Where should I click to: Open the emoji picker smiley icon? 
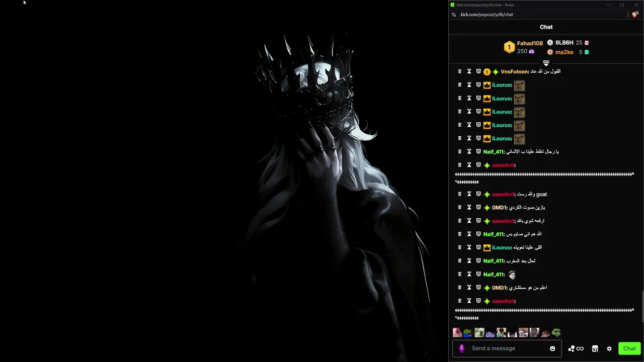click(552, 348)
